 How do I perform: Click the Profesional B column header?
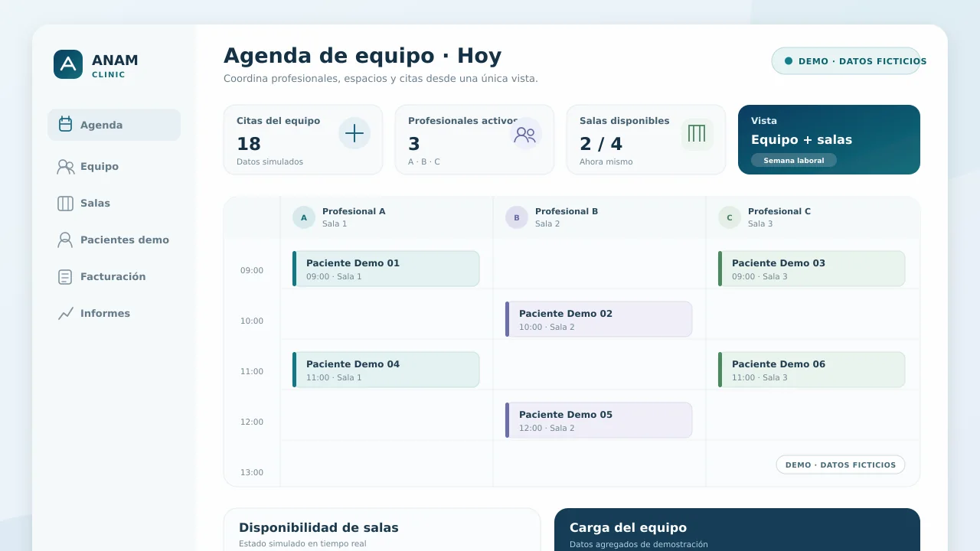point(599,217)
